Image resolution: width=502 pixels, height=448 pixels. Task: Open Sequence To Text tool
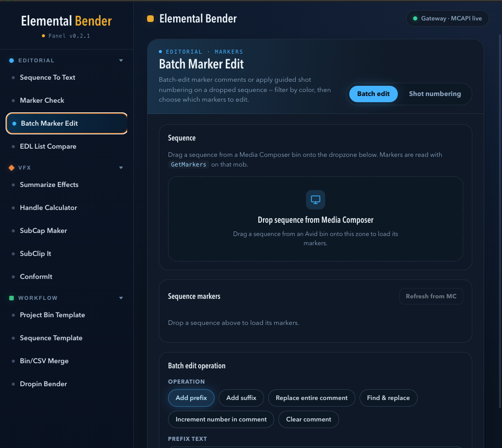tap(66, 78)
